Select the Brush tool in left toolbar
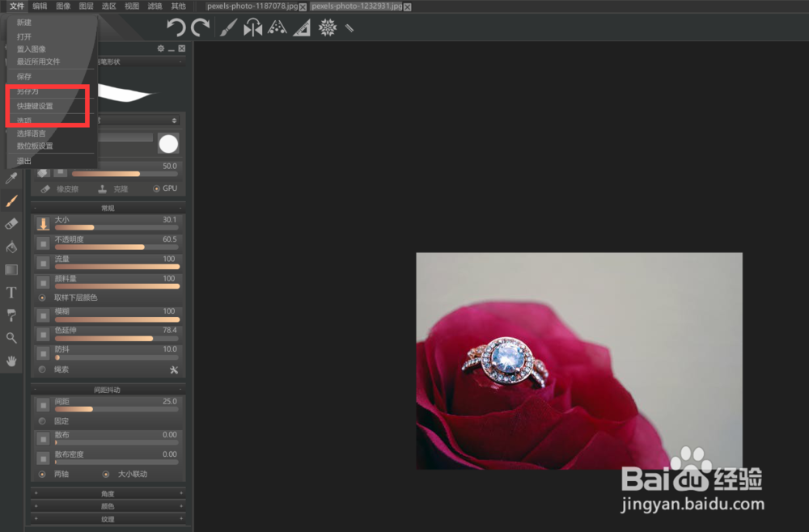 point(11,201)
